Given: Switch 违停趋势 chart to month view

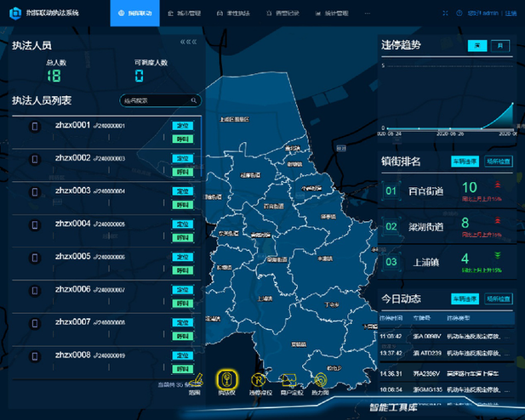Looking at the screenshot, I should point(499,46).
